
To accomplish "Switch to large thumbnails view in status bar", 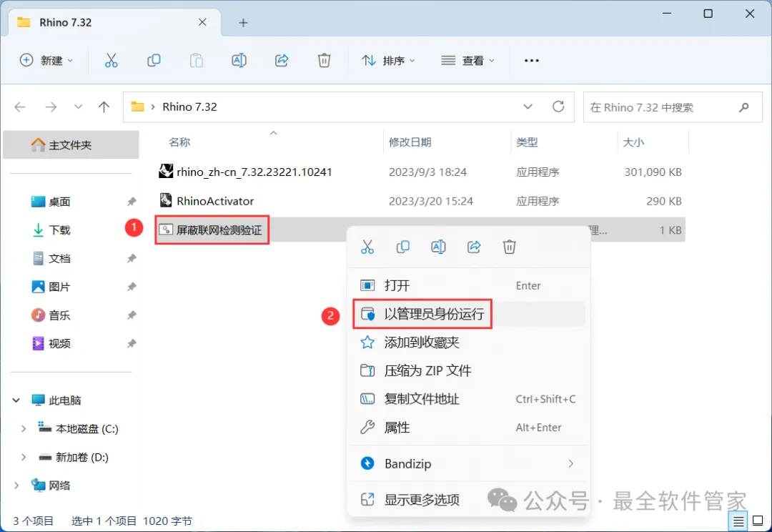I will [x=758, y=521].
